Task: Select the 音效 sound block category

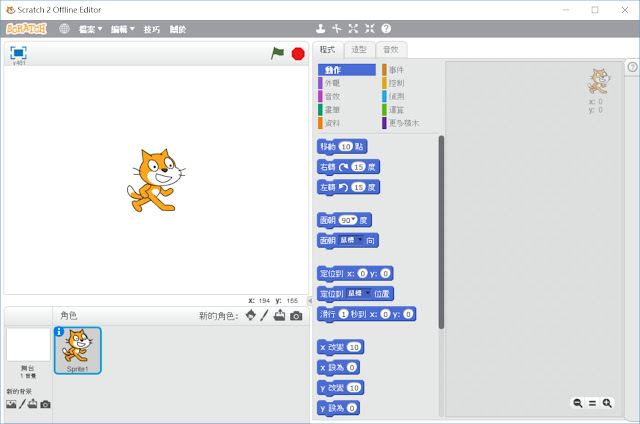Action: pos(347,96)
